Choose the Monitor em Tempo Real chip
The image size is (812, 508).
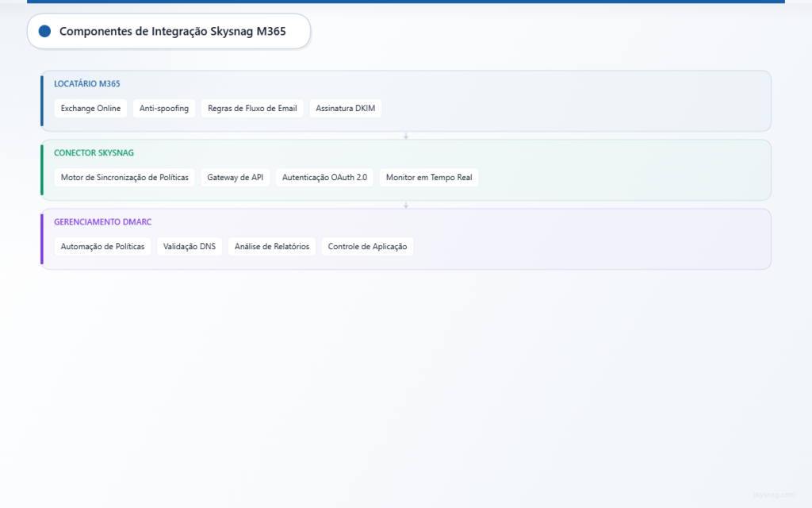click(x=429, y=177)
